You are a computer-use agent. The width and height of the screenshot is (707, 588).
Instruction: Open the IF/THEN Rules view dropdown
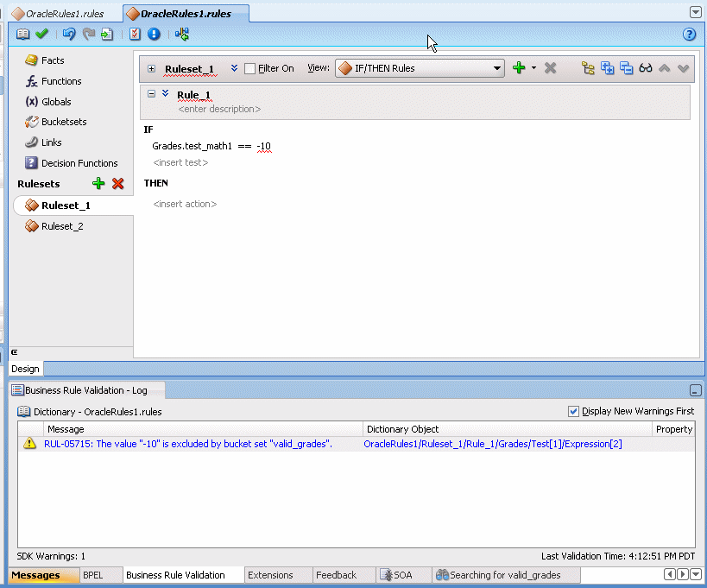(x=420, y=68)
